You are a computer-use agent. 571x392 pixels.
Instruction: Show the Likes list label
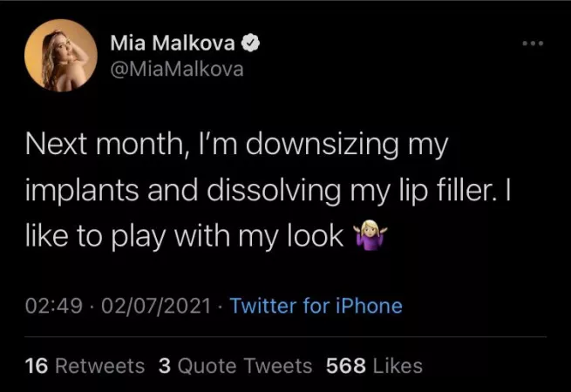click(398, 366)
